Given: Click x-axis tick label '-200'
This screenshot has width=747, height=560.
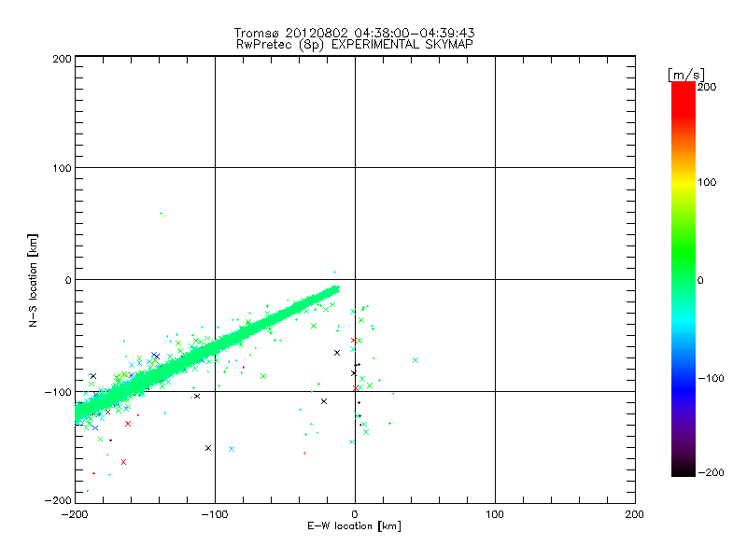Looking at the screenshot, I should coord(75,515).
